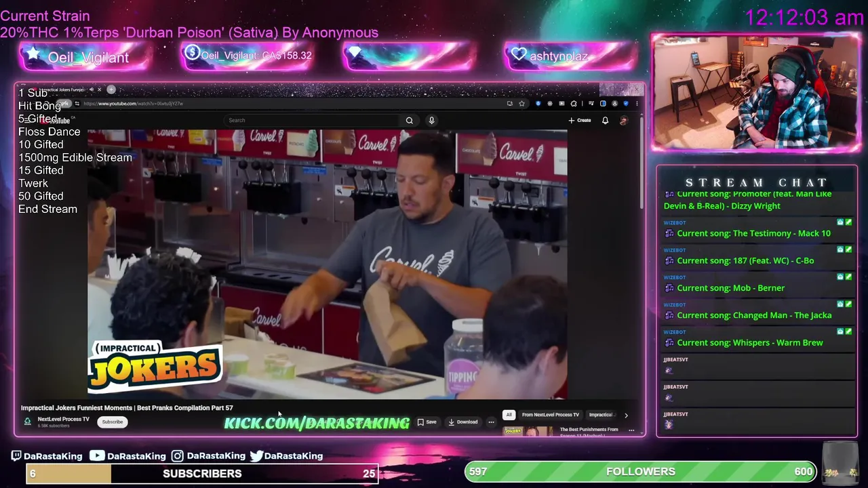Select the All filter chip
Image resolution: width=868 pixels, height=488 pixels.
click(x=509, y=415)
